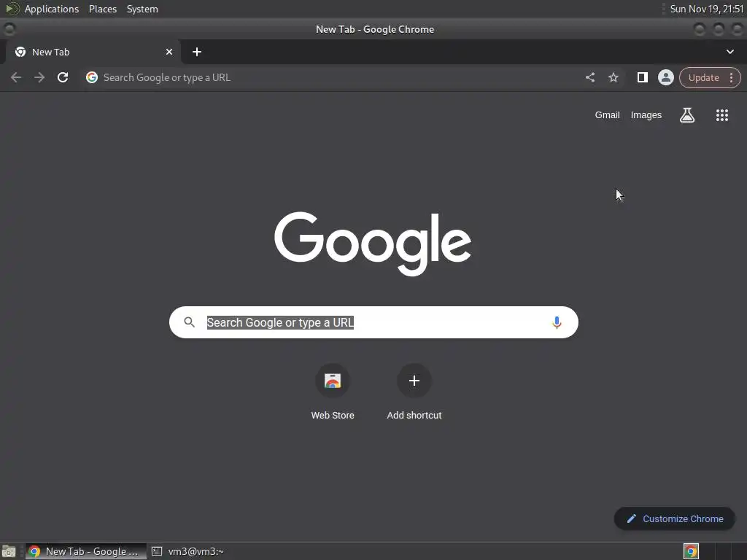Open the Places menu
This screenshot has height=560, width=747.
click(103, 9)
